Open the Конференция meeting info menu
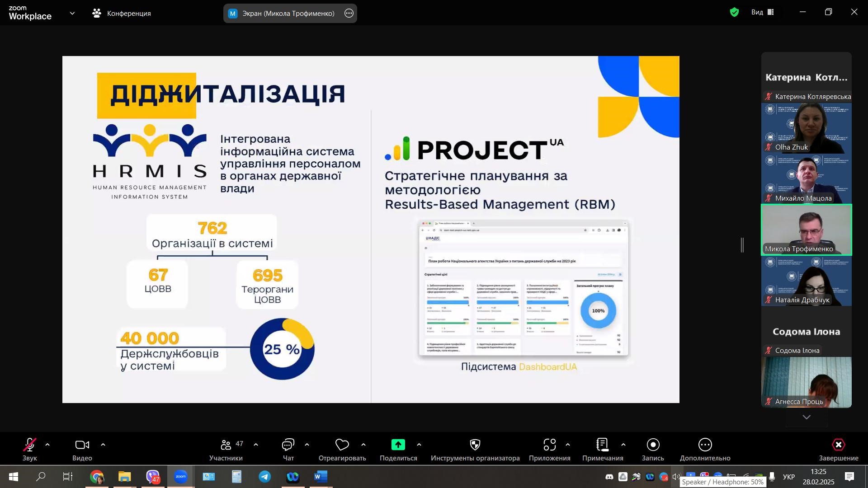The width and height of the screenshot is (868, 488). tap(122, 13)
